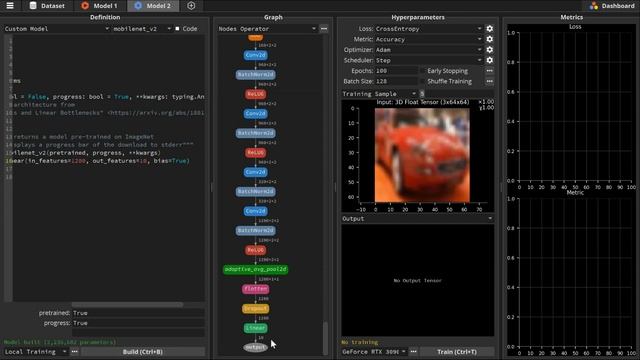This screenshot has height=360, width=640.
Task: Add a new model tab with plus icon
Action: pyautogui.click(x=191, y=6)
